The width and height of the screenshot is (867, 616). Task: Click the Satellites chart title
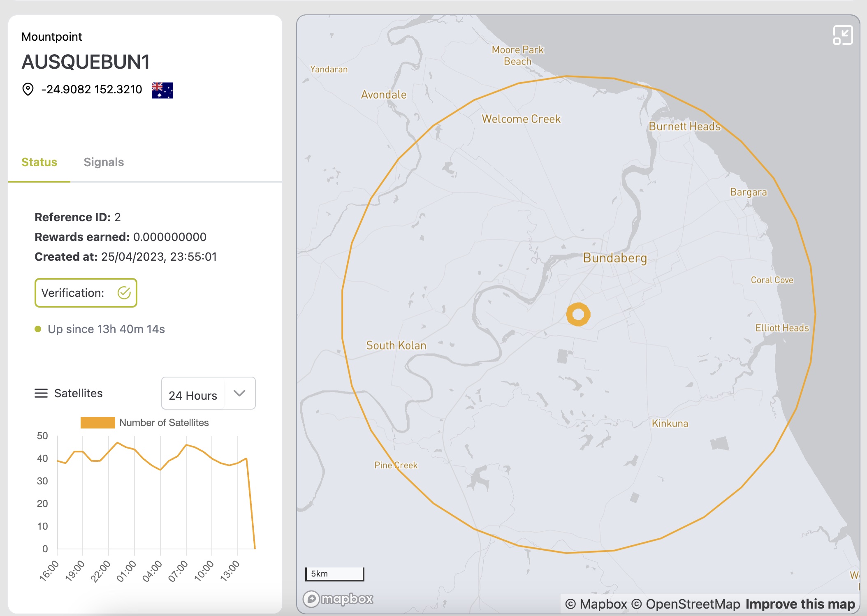tap(78, 393)
